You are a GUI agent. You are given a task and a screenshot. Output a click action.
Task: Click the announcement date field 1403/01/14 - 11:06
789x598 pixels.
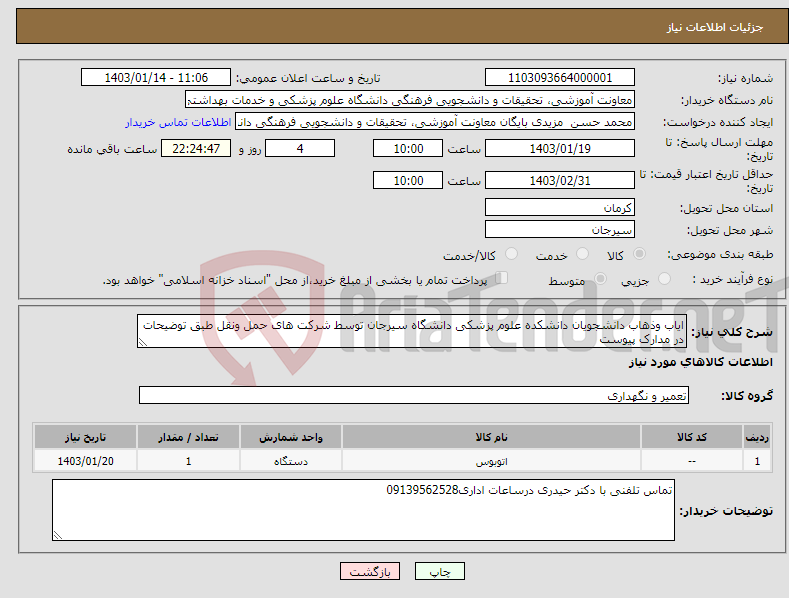(x=156, y=78)
